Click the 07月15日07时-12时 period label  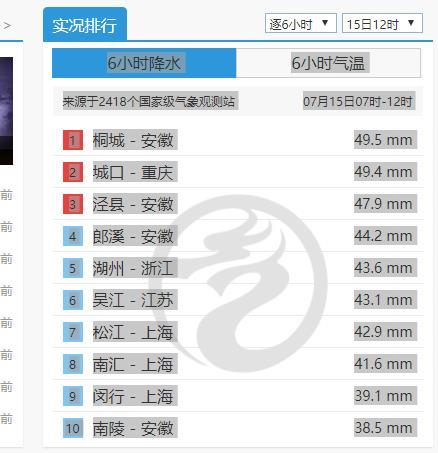(x=359, y=101)
